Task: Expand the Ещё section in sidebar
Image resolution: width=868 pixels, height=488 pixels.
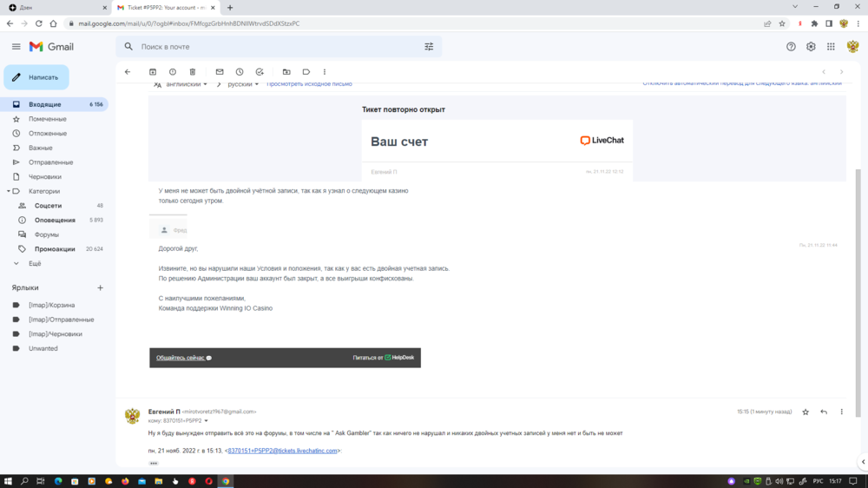Action: click(35, 263)
